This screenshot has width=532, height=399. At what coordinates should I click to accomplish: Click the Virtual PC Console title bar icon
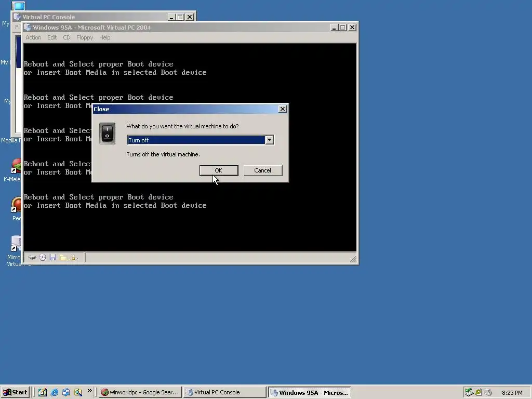coord(17,17)
